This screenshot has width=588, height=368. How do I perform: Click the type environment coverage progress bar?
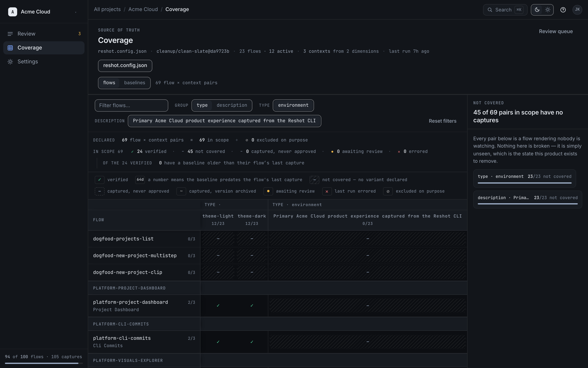point(524,183)
